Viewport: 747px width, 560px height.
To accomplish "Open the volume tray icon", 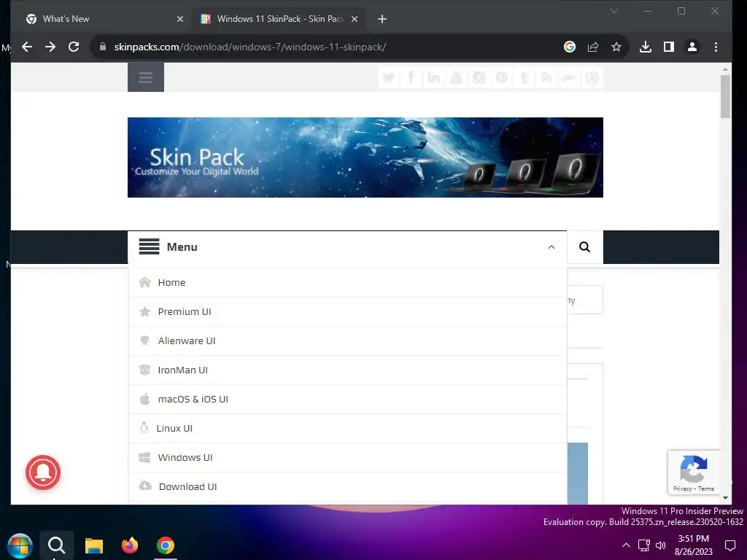I will (661, 545).
